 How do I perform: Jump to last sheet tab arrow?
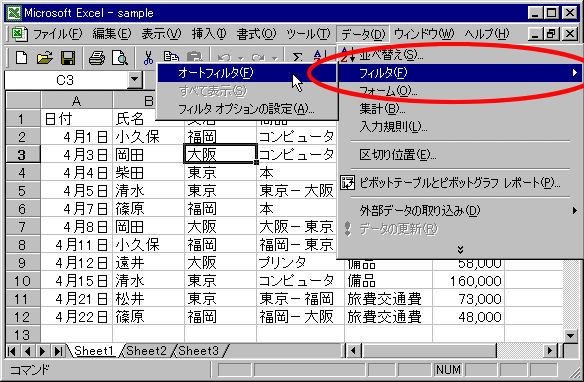pos(58,351)
